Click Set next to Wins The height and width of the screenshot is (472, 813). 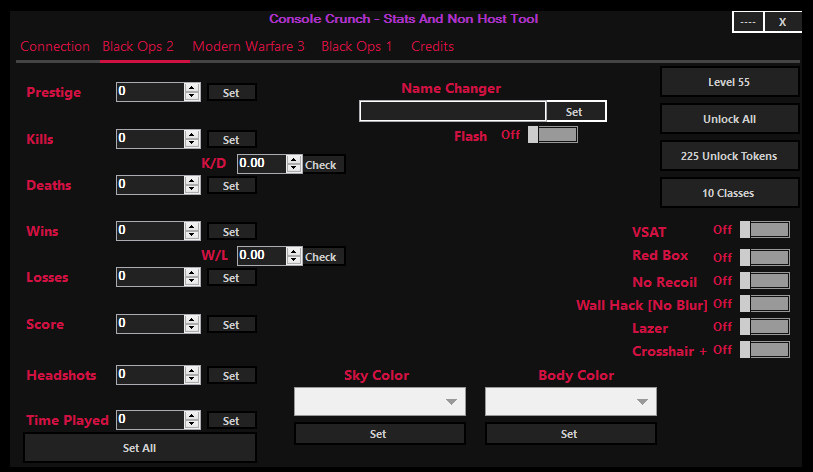(x=231, y=232)
